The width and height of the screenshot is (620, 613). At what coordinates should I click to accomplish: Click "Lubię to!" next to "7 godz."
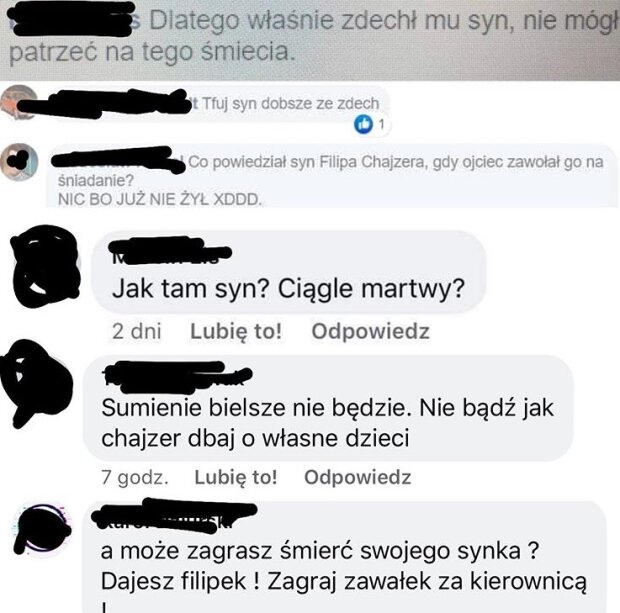click(x=236, y=477)
